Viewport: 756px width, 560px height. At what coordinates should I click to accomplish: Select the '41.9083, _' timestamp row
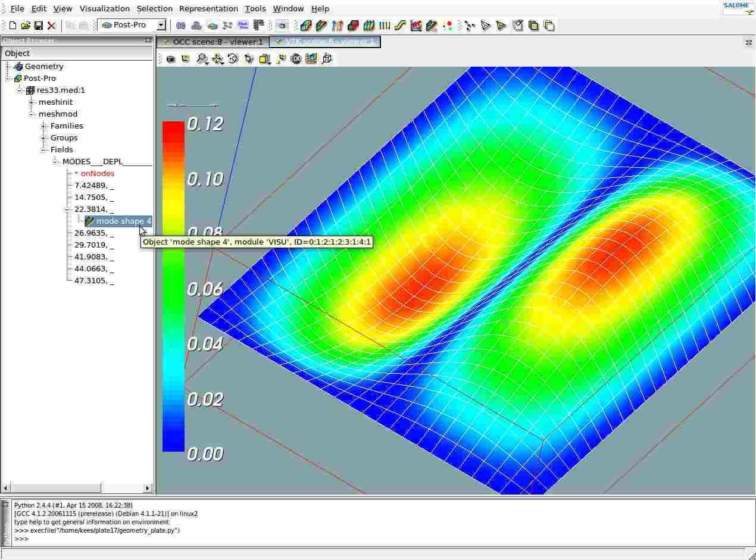tap(94, 256)
